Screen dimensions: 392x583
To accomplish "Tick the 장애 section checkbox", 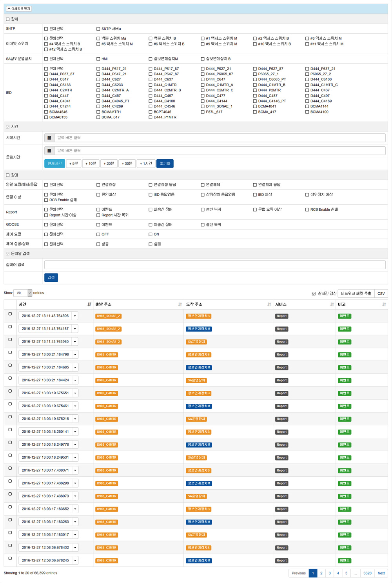I will pyautogui.click(x=8, y=175).
